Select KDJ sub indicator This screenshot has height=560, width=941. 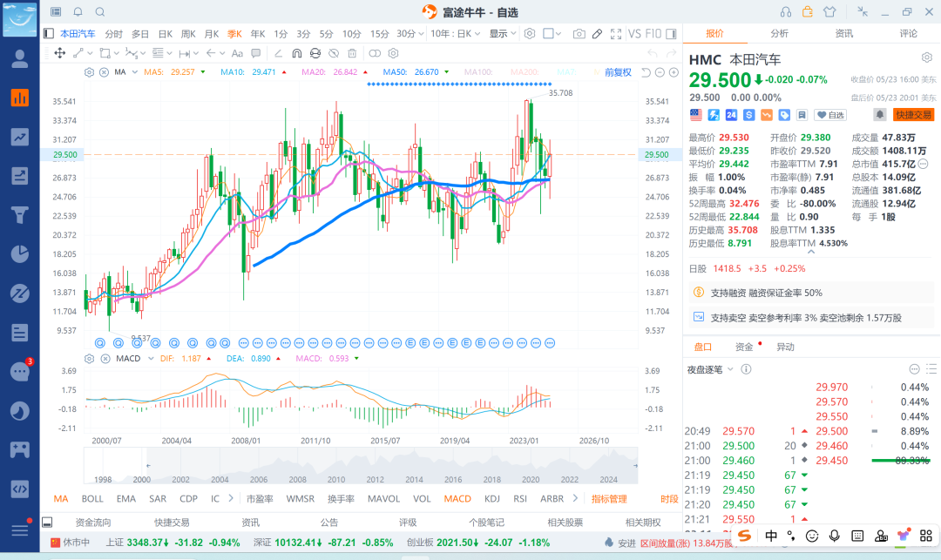click(492, 499)
